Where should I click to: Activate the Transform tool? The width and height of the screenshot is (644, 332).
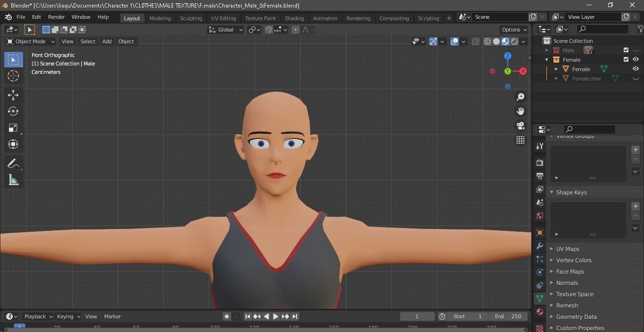click(x=13, y=144)
